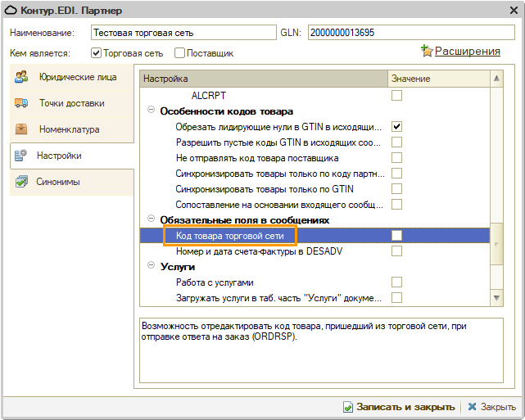The height and width of the screenshot is (420, 525).
Task: Uncheck the Торговая сеть checkbox
Action: click(x=96, y=53)
